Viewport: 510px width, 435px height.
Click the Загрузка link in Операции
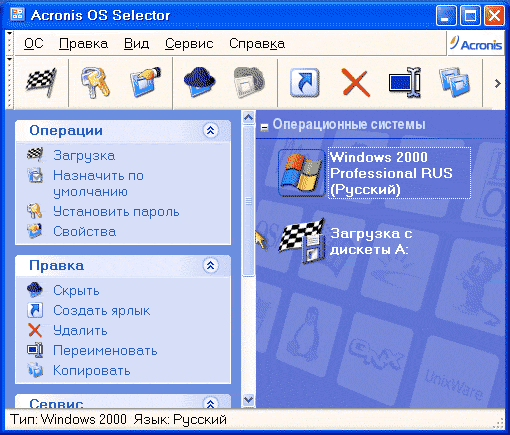tap(84, 156)
